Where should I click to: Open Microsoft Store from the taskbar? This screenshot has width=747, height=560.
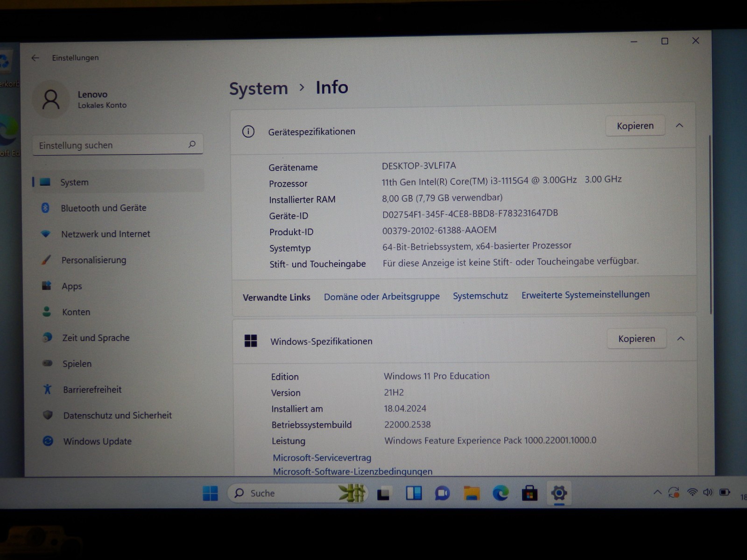529,493
